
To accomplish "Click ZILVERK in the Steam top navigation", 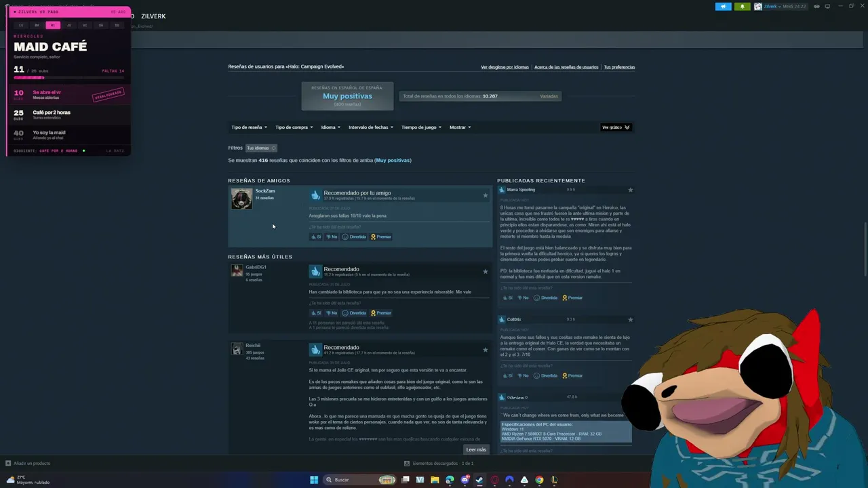I will click(x=153, y=16).
